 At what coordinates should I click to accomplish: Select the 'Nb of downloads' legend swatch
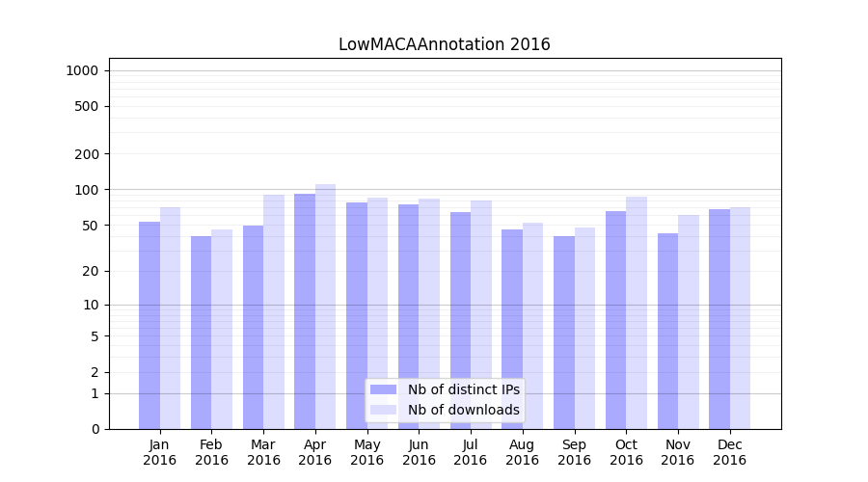pyautogui.click(x=383, y=410)
